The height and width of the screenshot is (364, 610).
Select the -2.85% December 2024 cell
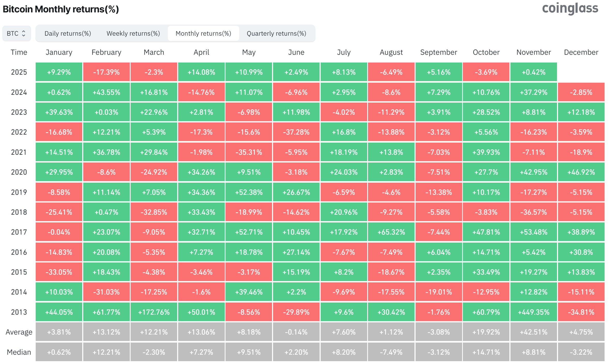click(581, 92)
